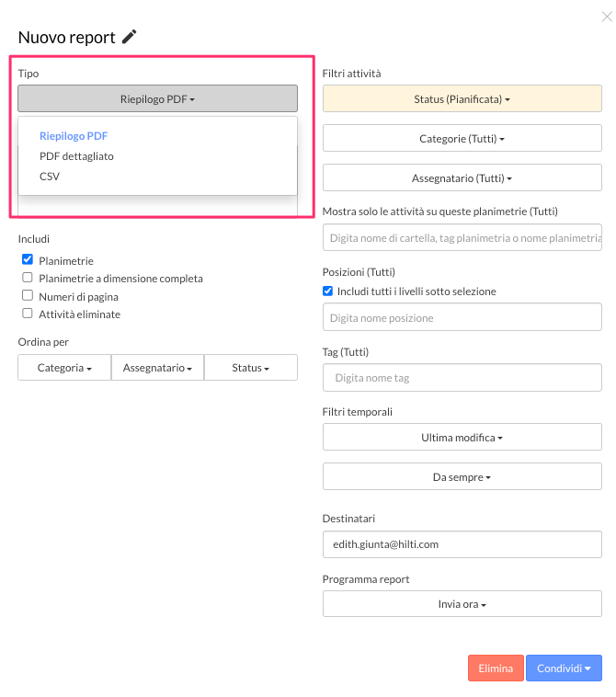Select Riepilogo PDF option in list
The image size is (616, 697).
(74, 136)
